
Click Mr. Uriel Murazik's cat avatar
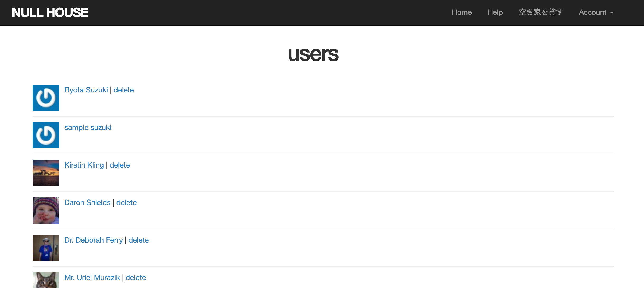(46, 280)
